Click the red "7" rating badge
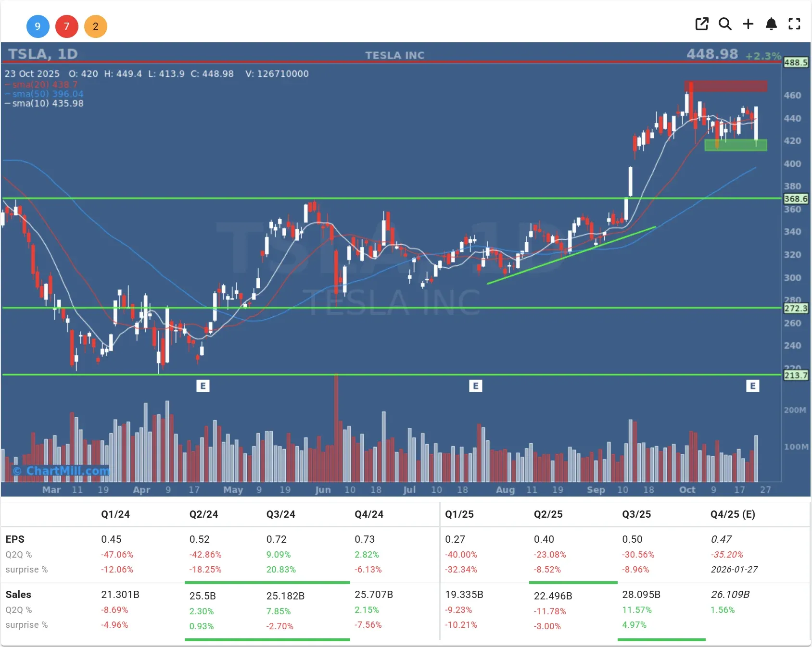 click(67, 26)
